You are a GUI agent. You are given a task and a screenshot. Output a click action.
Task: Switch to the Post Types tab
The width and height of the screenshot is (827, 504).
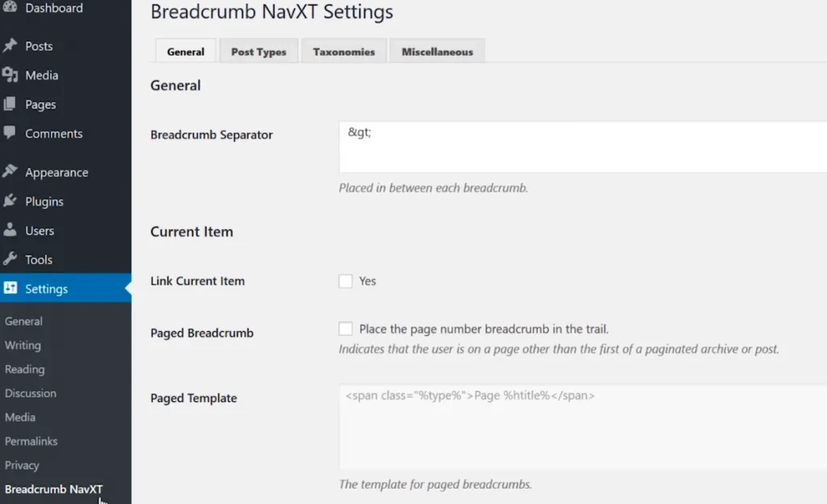point(258,52)
